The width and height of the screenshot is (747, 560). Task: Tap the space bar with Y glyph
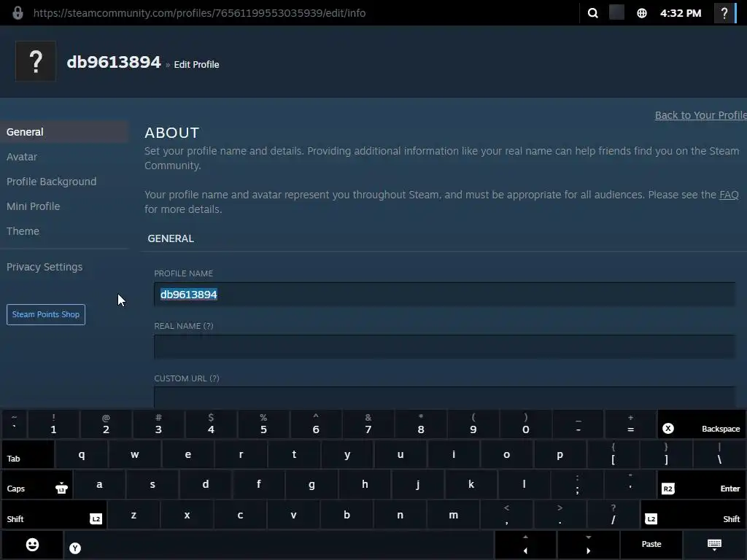pos(279,545)
